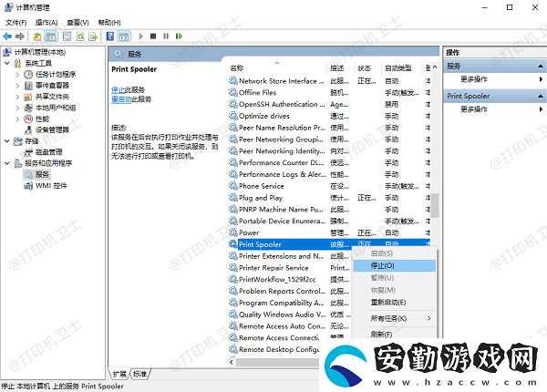This screenshot has height=392, width=547.
Task: Open 更多操作 under 服务 in Actions
Action: click(474, 79)
